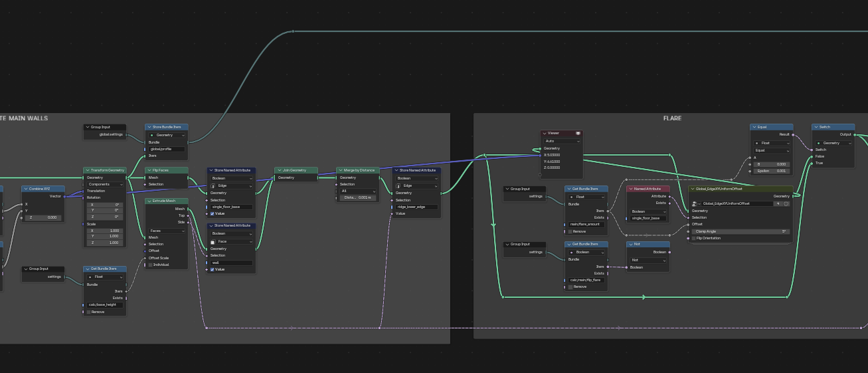Enable the Flip Orientation checkbox
Image resolution: width=868 pixels, height=373 pixels.
tap(693, 238)
